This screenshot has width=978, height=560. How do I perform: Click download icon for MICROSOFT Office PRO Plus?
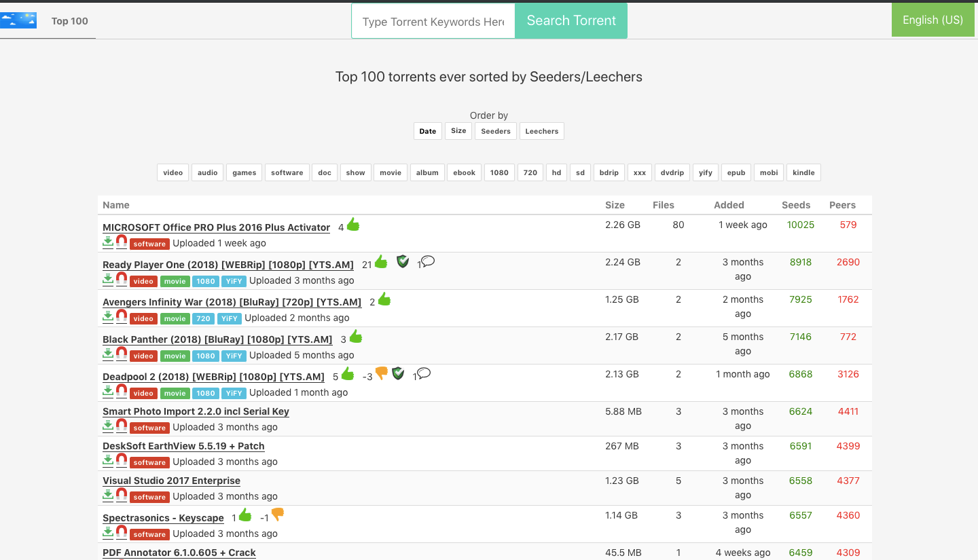point(108,242)
